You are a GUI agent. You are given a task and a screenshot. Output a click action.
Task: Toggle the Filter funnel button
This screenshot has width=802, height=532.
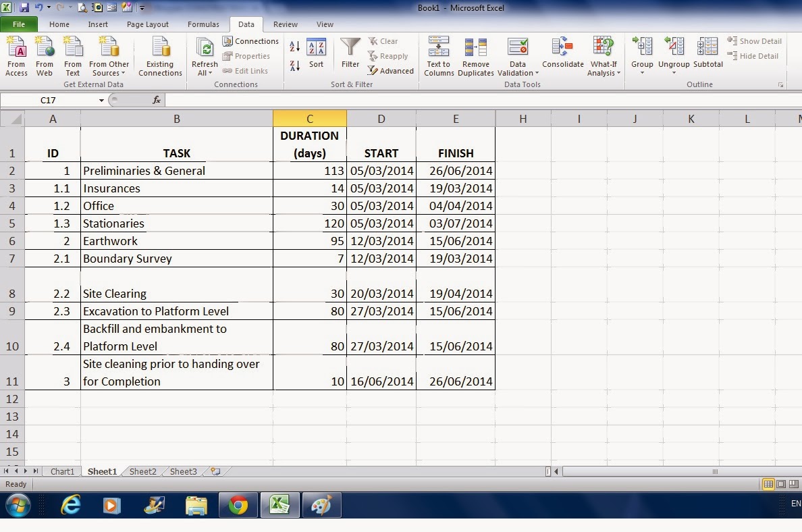350,54
